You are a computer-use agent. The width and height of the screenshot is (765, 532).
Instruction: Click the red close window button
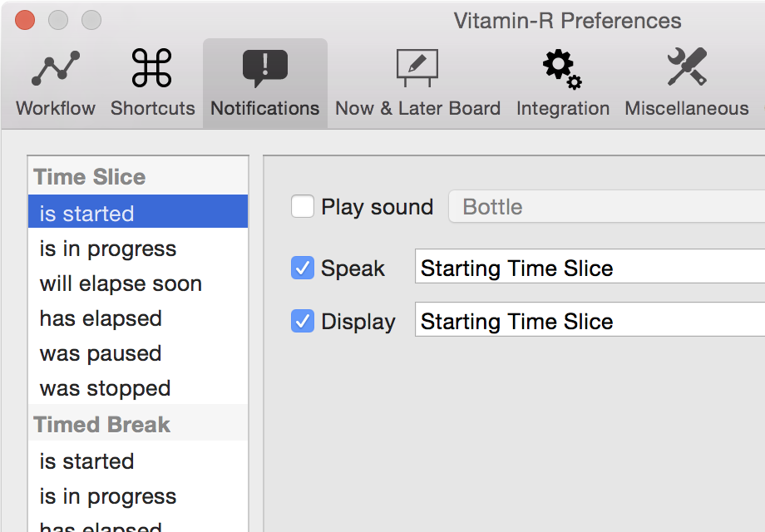click(25, 20)
